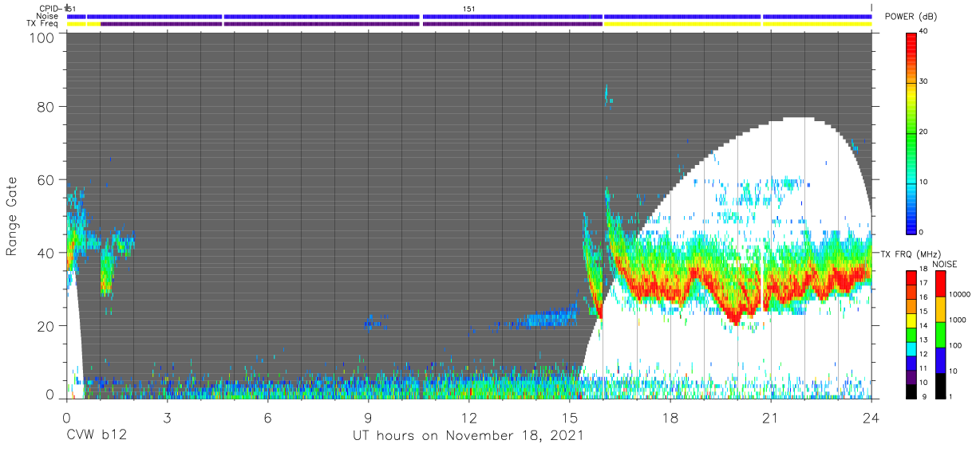Image resolution: width=980 pixels, height=452 pixels.
Task: Click the 24 tick on UT hours axis
Action: click(x=871, y=418)
